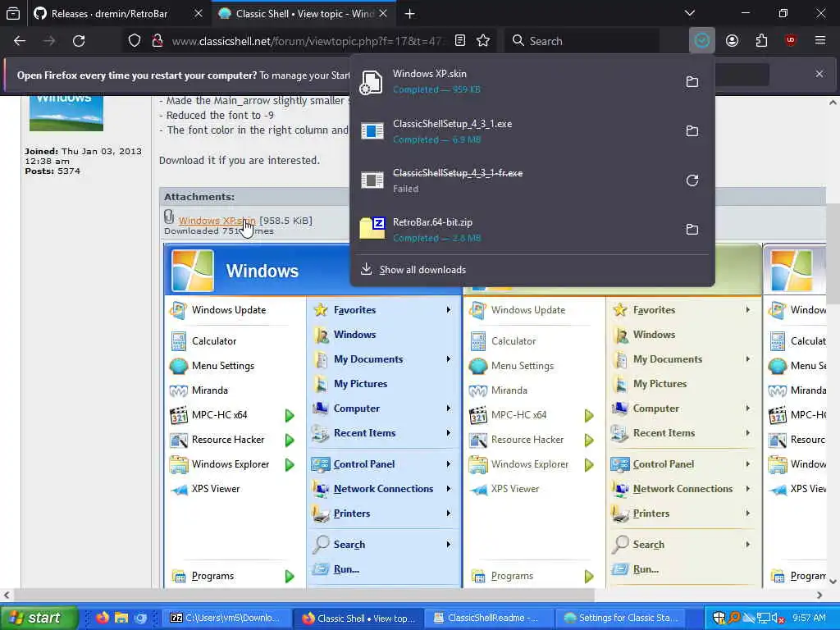The height and width of the screenshot is (630, 840).
Task: Toggle reader view icon in address bar
Action: (459, 41)
